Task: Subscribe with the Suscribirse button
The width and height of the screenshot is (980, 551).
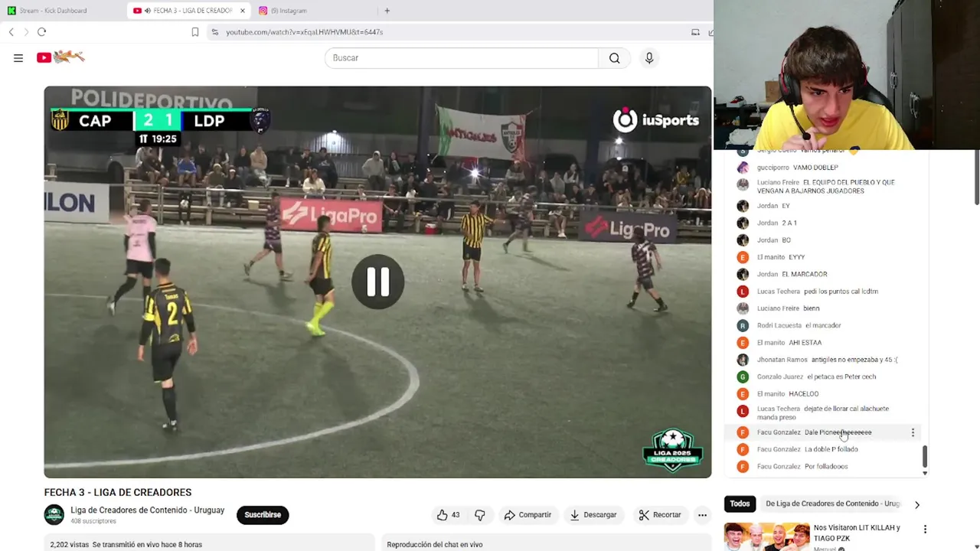Action: (x=263, y=515)
